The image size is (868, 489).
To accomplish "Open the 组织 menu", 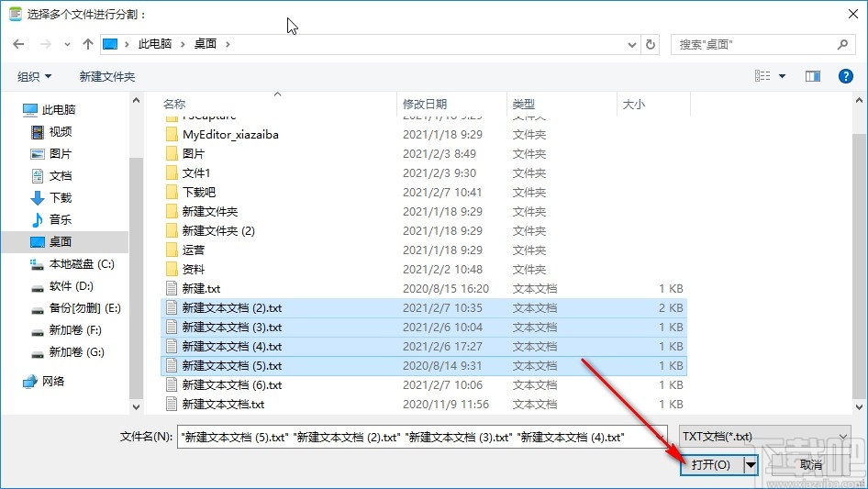I will coord(34,76).
